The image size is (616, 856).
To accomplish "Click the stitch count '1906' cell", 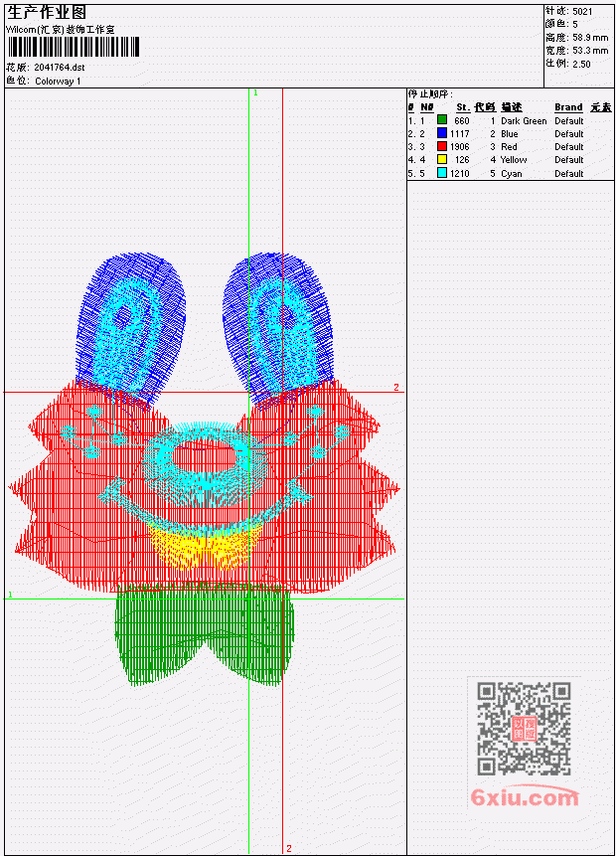I will 459,147.
